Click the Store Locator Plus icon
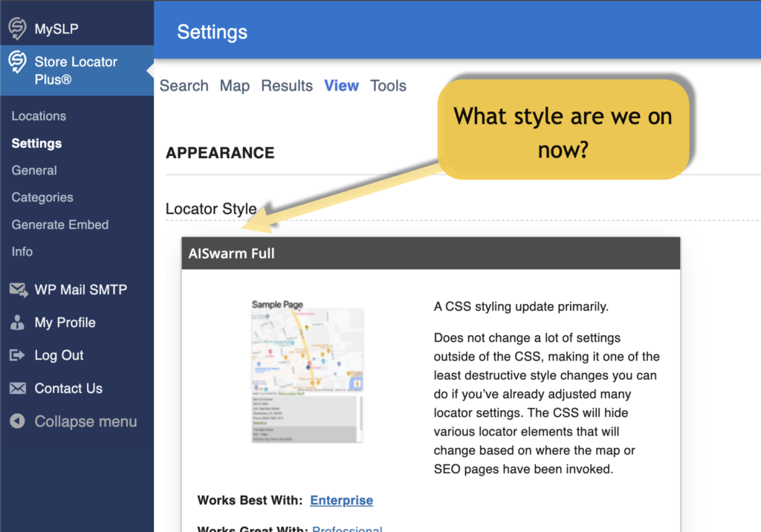 pyautogui.click(x=18, y=62)
